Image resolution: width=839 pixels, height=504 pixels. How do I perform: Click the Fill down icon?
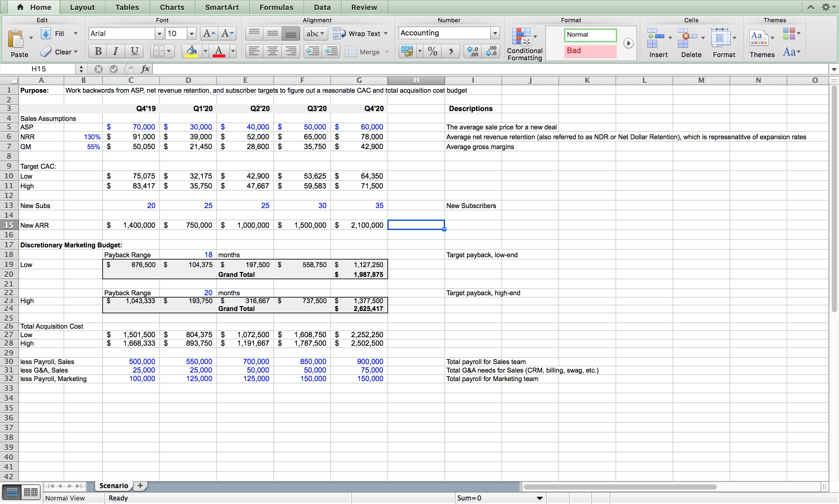tap(46, 33)
